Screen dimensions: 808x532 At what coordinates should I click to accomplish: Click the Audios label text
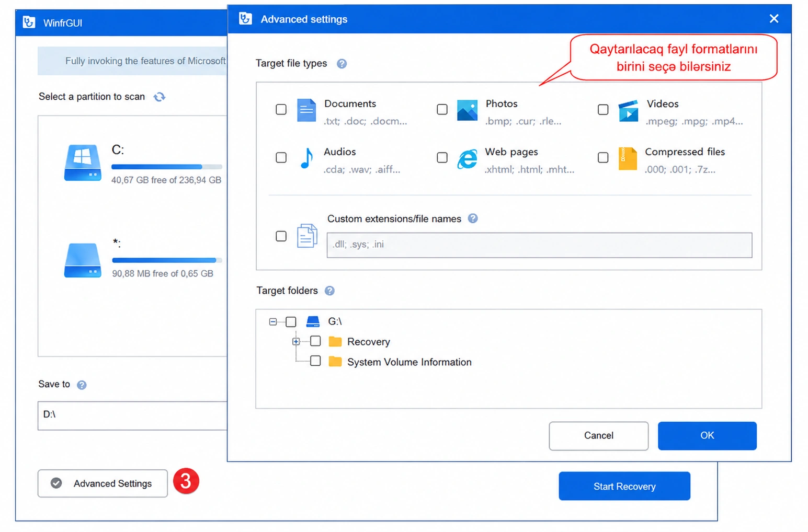pyautogui.click(x=340, y=152)
